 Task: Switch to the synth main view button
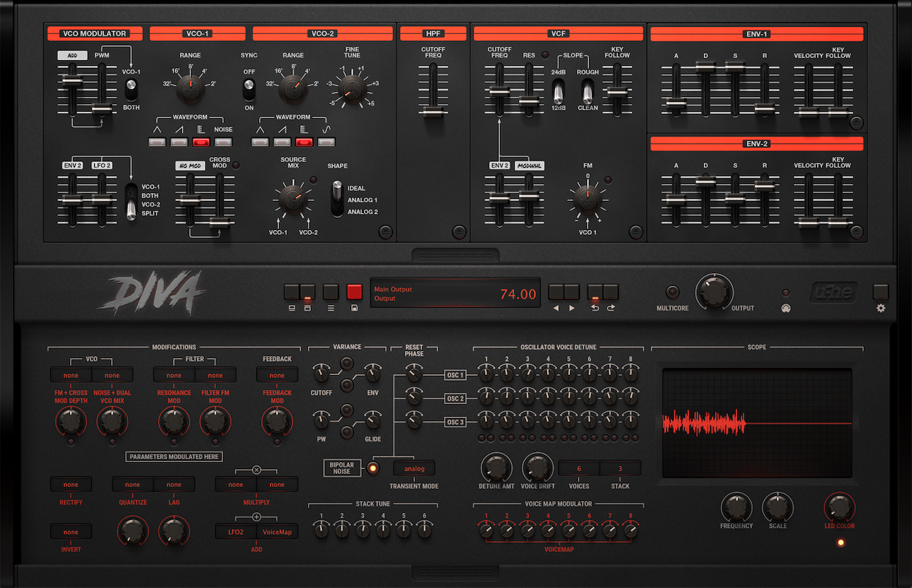click(x=292, y=292)
